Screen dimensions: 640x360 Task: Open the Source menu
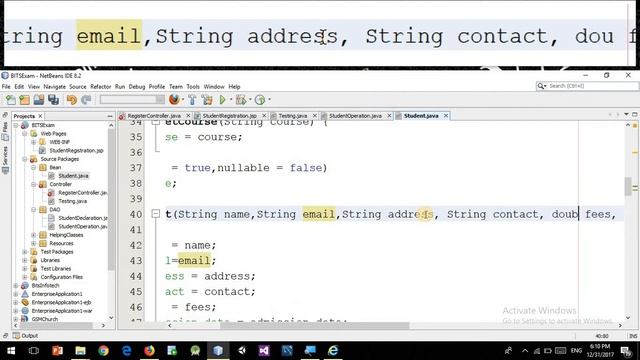pos(78,87)
